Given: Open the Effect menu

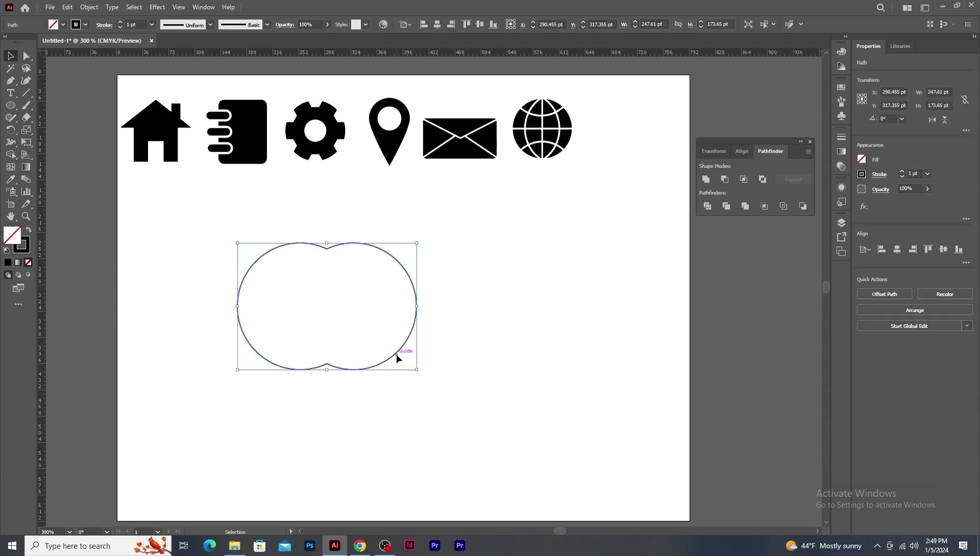Looking at the screenshot, I should tap(157, 7).
